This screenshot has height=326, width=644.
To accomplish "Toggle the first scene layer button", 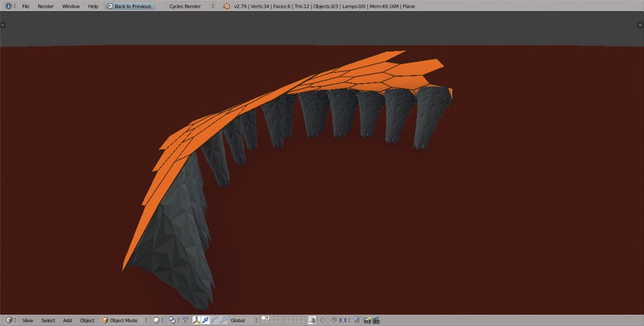I will [264, 318].
